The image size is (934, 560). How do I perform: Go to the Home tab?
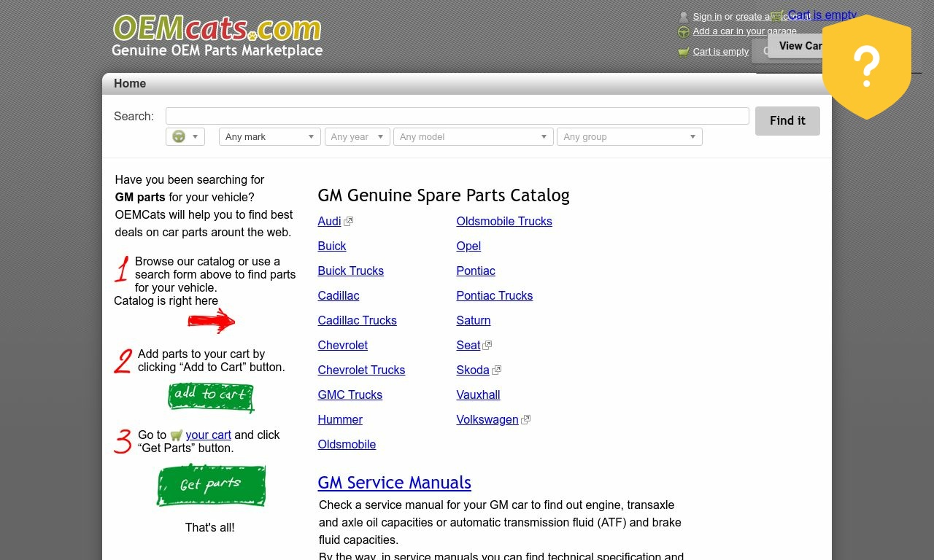coord(130,84)
